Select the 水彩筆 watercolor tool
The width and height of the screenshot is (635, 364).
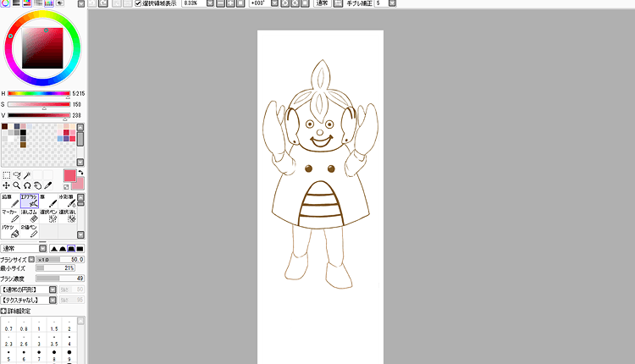pos(67,201)
